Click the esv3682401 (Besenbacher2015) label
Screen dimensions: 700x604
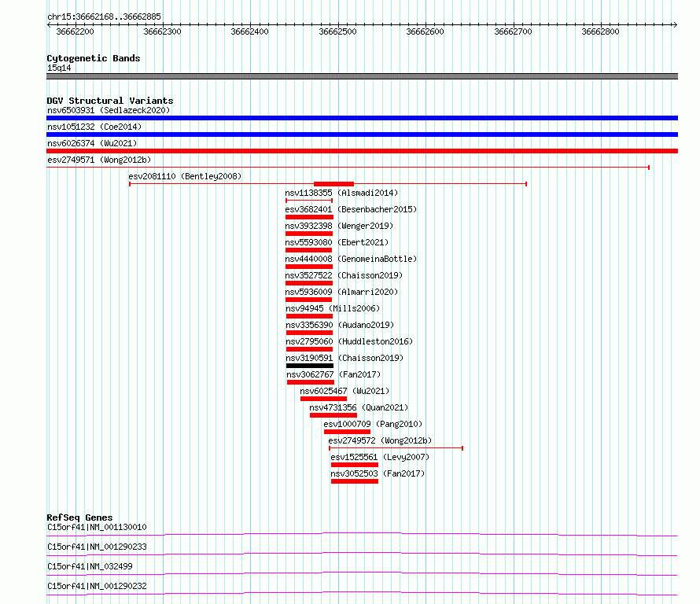351,209
